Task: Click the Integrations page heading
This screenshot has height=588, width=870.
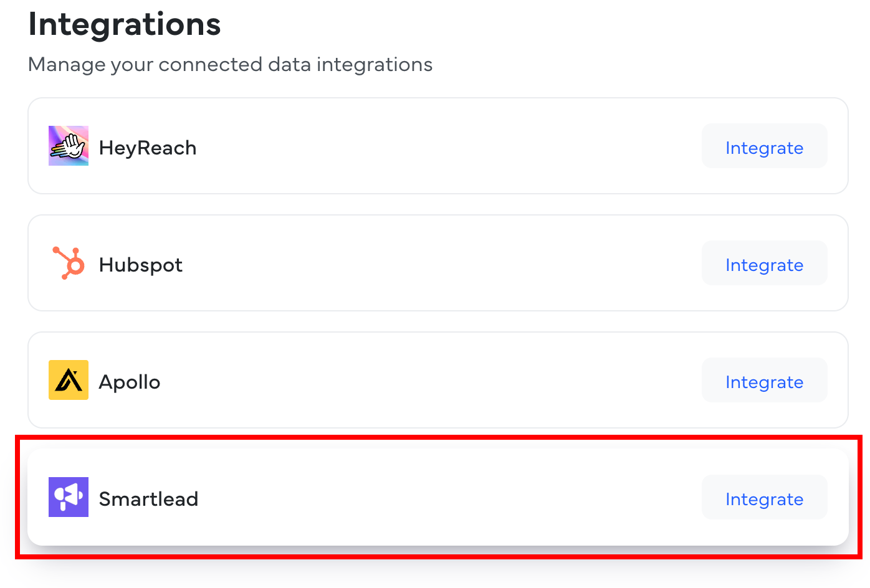Action: click(125, 25)
